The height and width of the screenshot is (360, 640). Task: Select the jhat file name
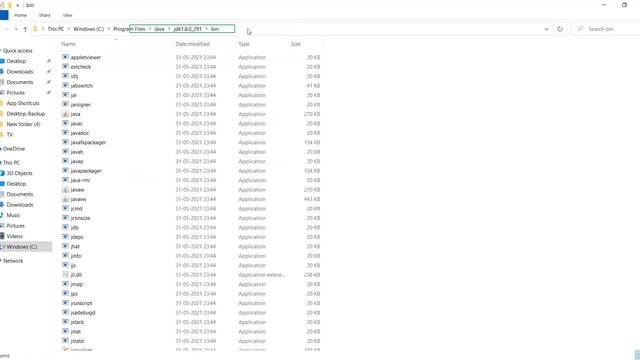(x=75, y=247)
